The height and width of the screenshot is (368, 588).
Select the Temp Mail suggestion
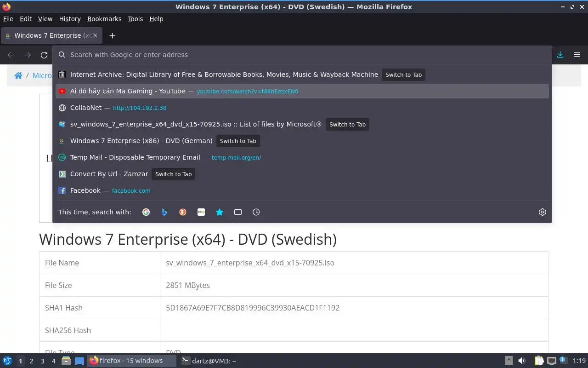(302, 157)
